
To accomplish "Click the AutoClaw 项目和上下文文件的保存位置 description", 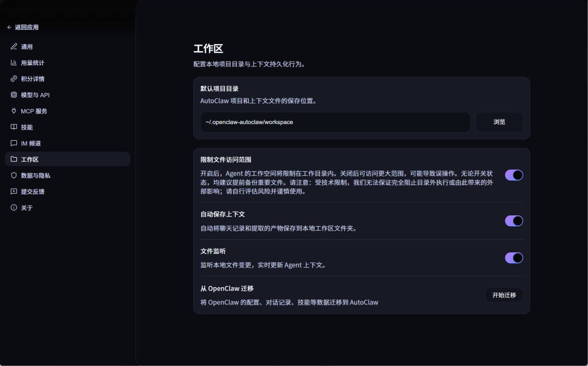I will [x=259, y=101].
